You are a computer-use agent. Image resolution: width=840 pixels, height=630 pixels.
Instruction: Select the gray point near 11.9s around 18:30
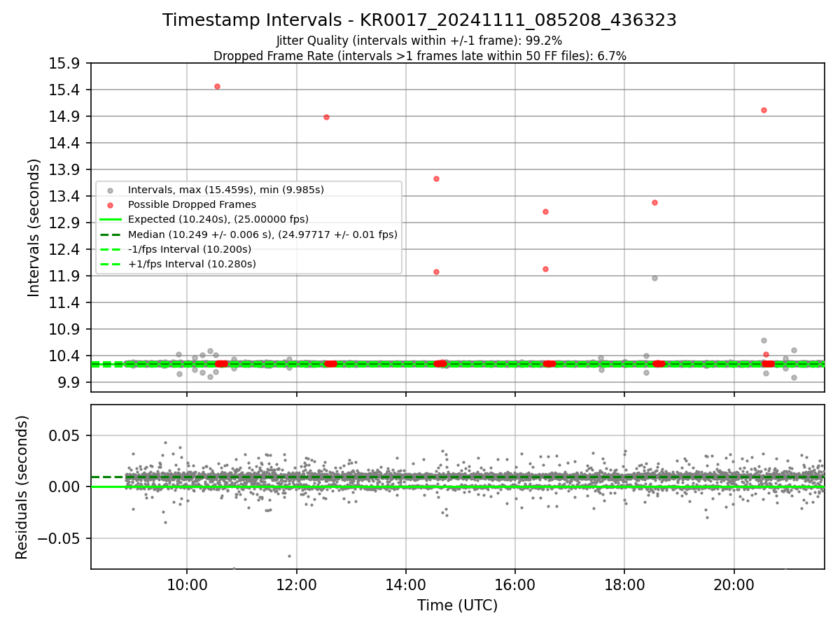coord(654,278)
